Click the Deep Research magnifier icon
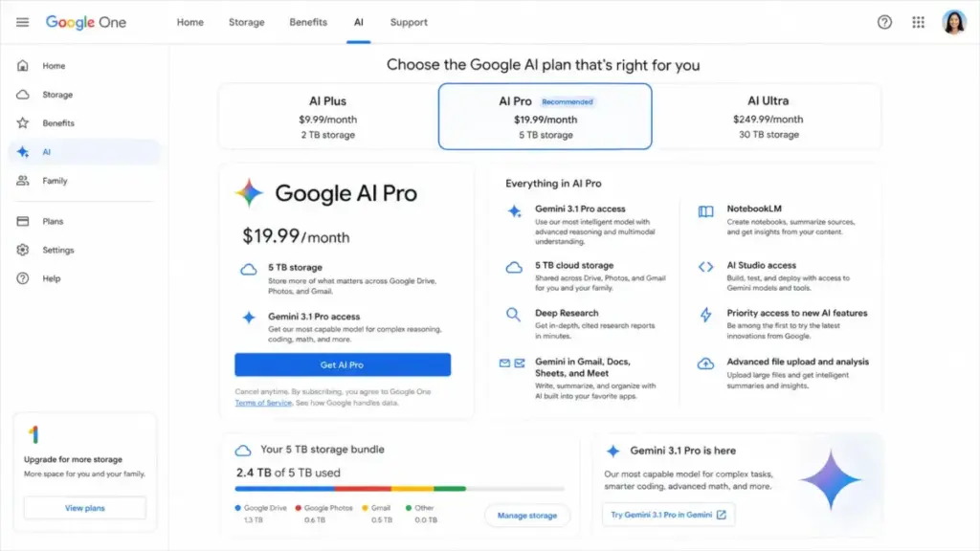Image resolution: width=980 pixels, height=551 pixels. click(513, 314)
